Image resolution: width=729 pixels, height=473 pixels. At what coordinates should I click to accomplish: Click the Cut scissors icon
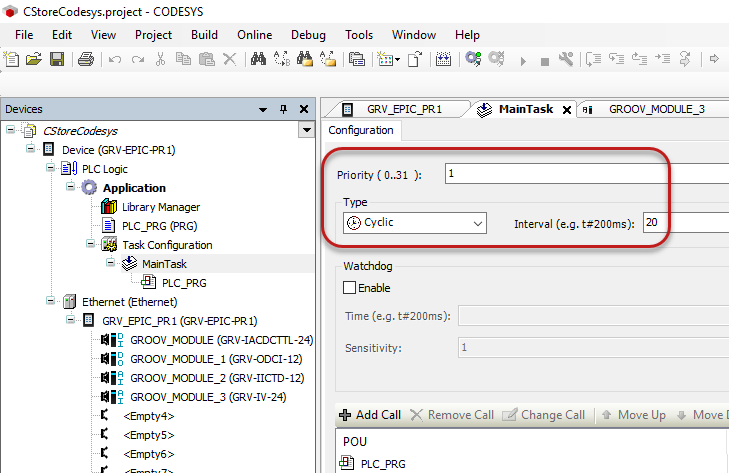click(160, 60)
